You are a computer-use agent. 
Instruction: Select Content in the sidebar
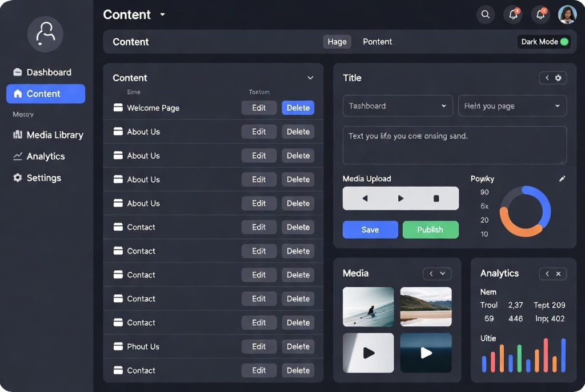46,94
